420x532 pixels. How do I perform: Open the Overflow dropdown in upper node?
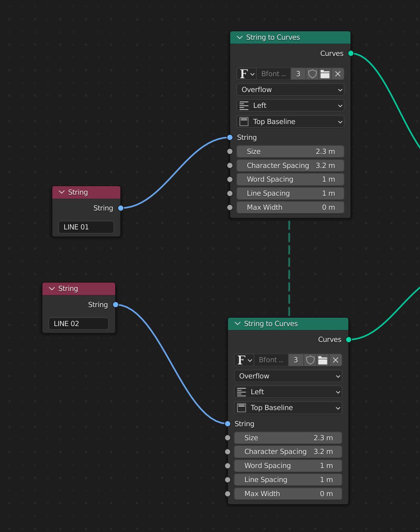click(290, 90)
